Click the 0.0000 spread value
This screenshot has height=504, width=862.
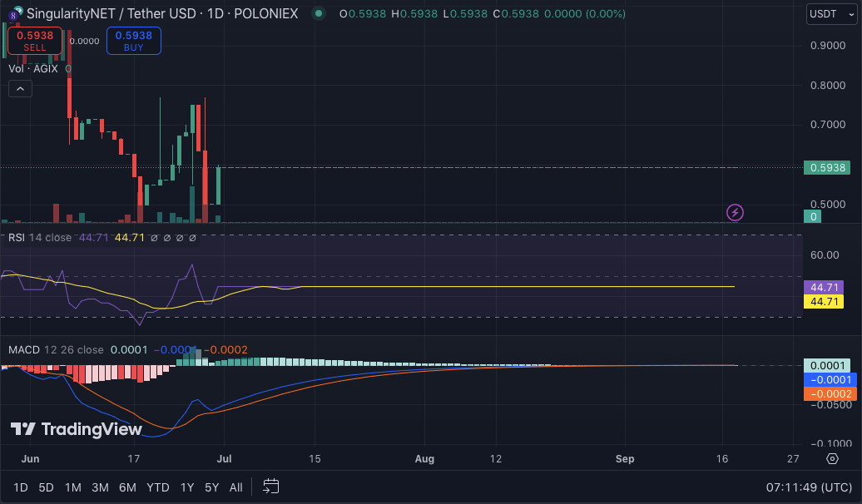point(84,42)
